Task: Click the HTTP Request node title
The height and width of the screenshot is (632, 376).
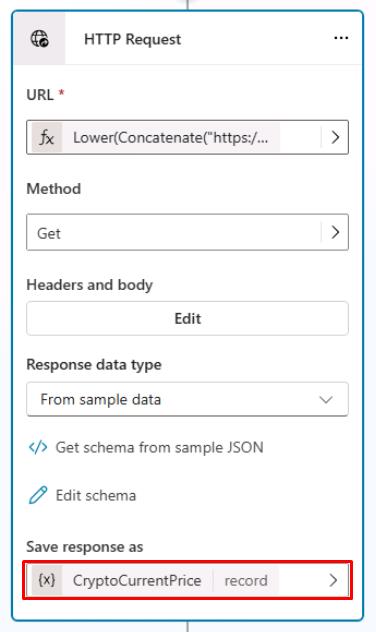Action: (x=133, y=40)
